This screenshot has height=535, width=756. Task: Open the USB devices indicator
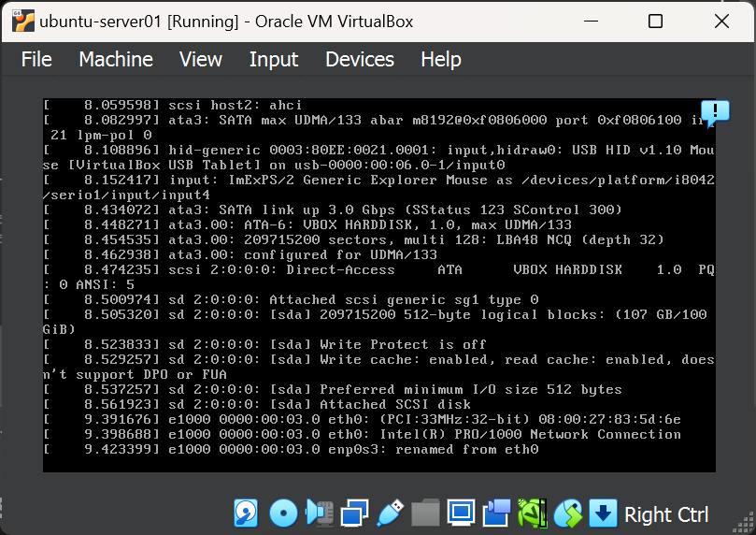click(390, 513)
